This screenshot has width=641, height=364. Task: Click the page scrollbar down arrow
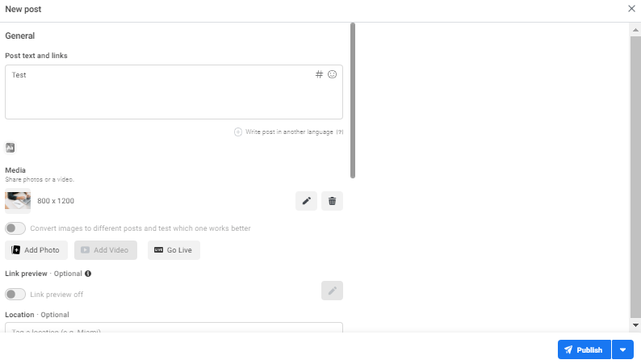point(635,325)
